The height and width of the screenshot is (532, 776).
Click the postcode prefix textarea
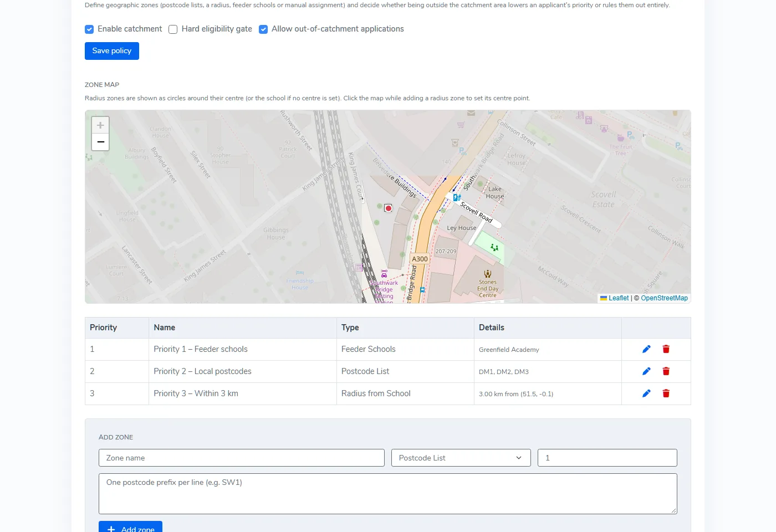click(x=388, y=494)
